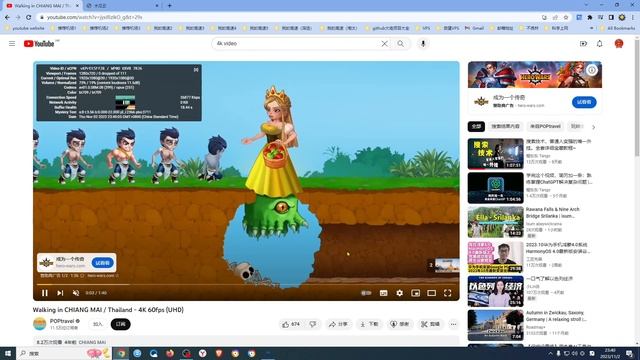This screenshot has width=640, height=360.
Task: Open the youtube website bookmark
Action: [x=24, y=28]
